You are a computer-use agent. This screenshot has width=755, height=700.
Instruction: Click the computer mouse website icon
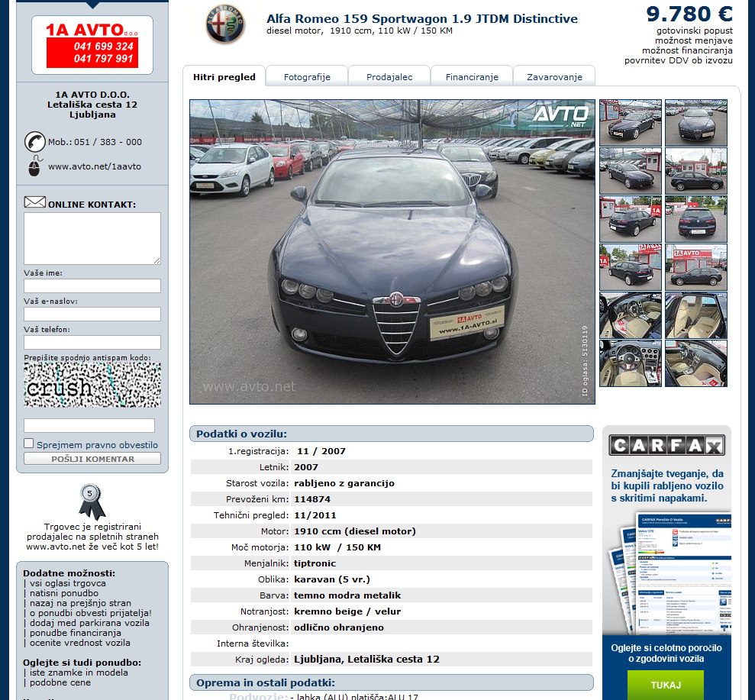35,166
